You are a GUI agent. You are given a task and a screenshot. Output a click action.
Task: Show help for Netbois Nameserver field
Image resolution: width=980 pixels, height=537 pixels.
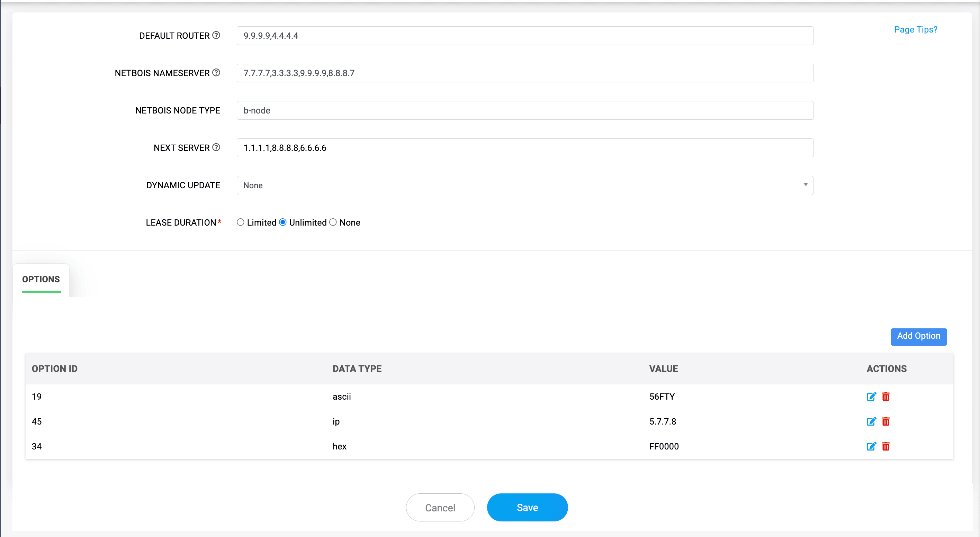point(216,73)
